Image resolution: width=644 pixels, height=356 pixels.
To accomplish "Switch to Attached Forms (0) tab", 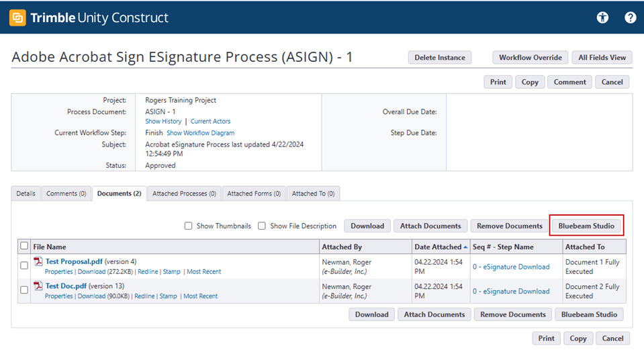I will click(x=254, y=193).
